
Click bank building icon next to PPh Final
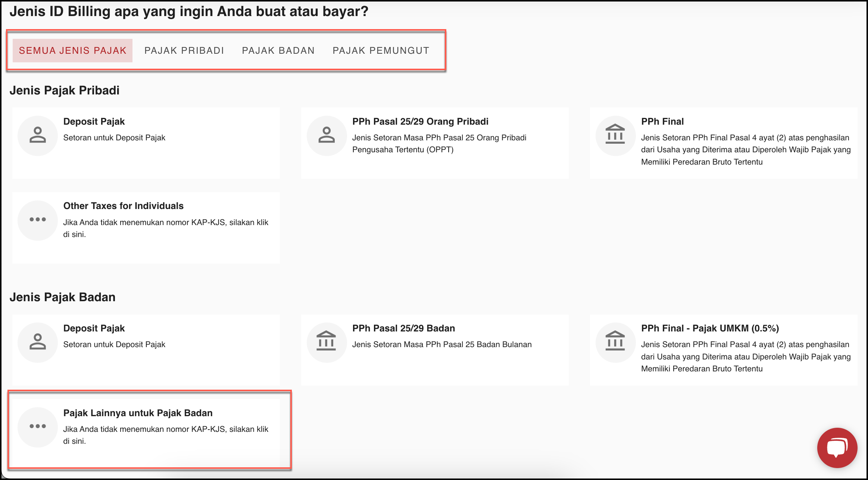click(615, 134)
